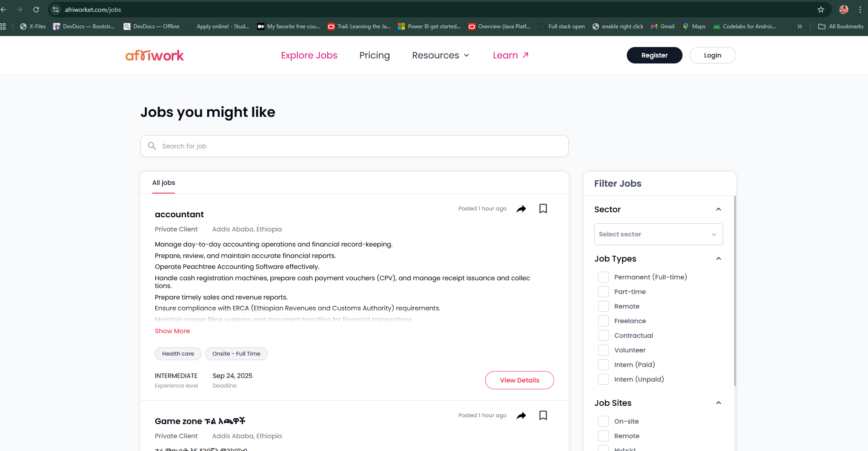Screen dimensions: 868x451
Task: Click View Details for the accountant job
Action: (x=519, y=380)
